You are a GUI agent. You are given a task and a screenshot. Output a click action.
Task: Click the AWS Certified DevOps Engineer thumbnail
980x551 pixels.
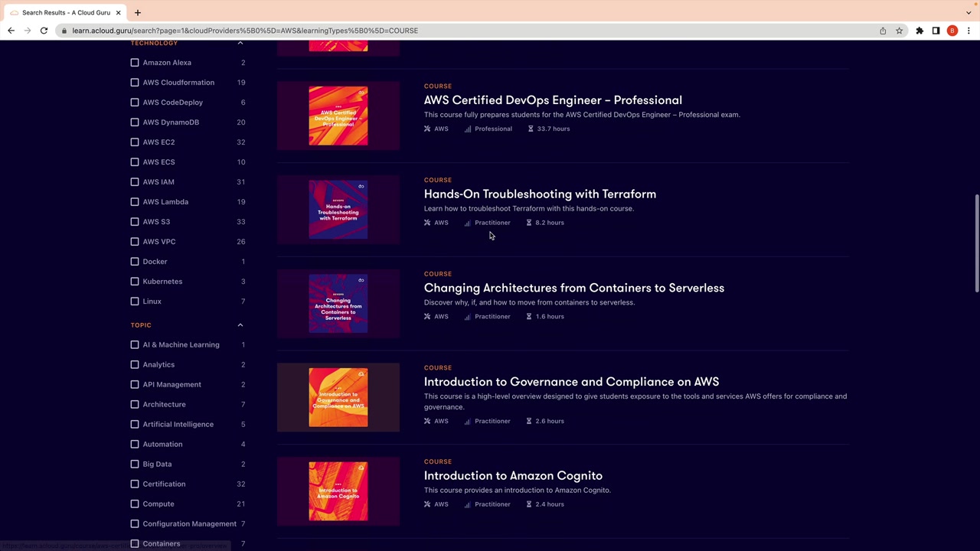click(338, 116)
